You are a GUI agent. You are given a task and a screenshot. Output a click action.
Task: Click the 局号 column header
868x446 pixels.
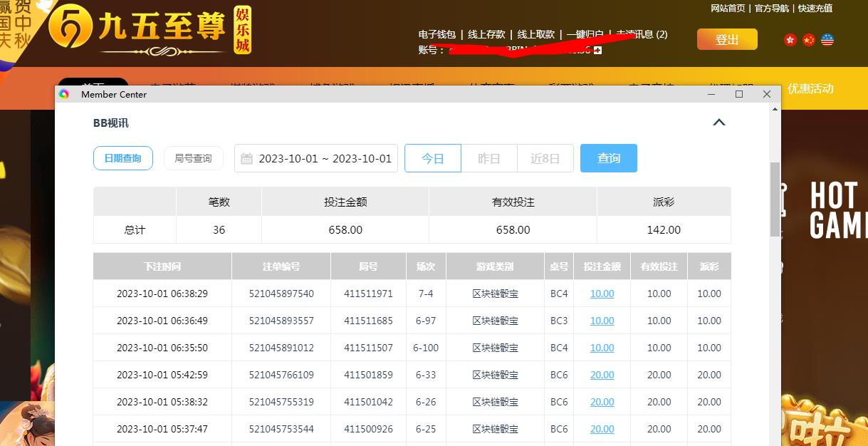click(x=368, y=266)
